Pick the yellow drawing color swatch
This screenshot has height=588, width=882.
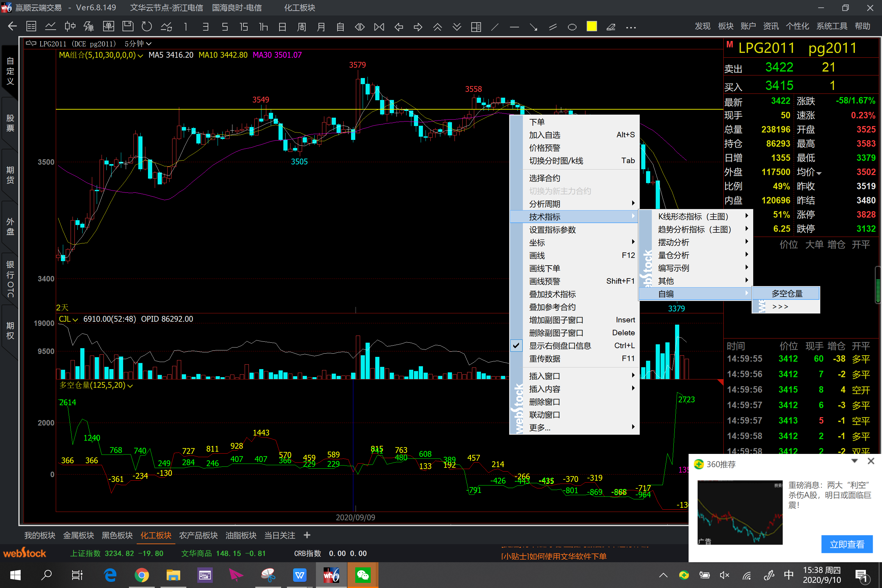(x=592, y=26)
